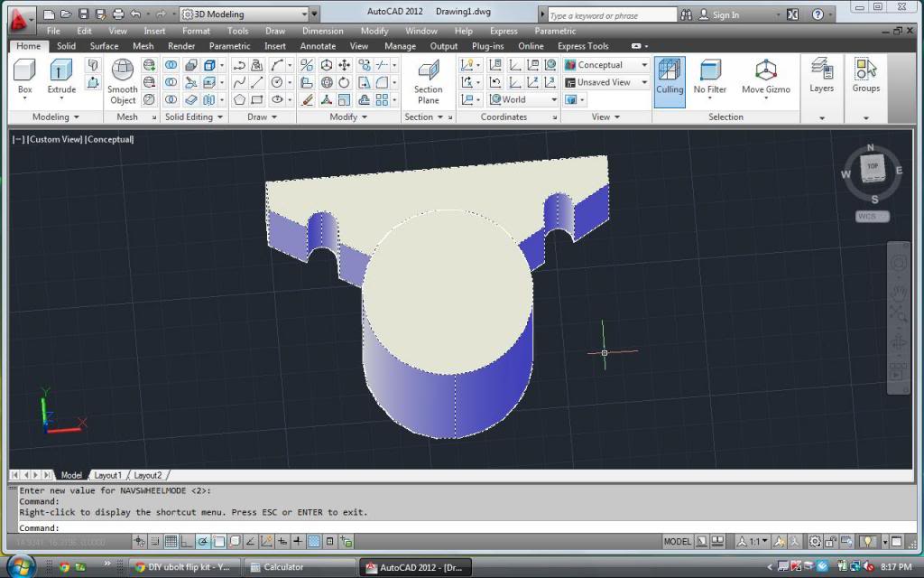The image size is (924, 578).
Task: Select the Rectangle draw tool
Action: coord(256,99)
